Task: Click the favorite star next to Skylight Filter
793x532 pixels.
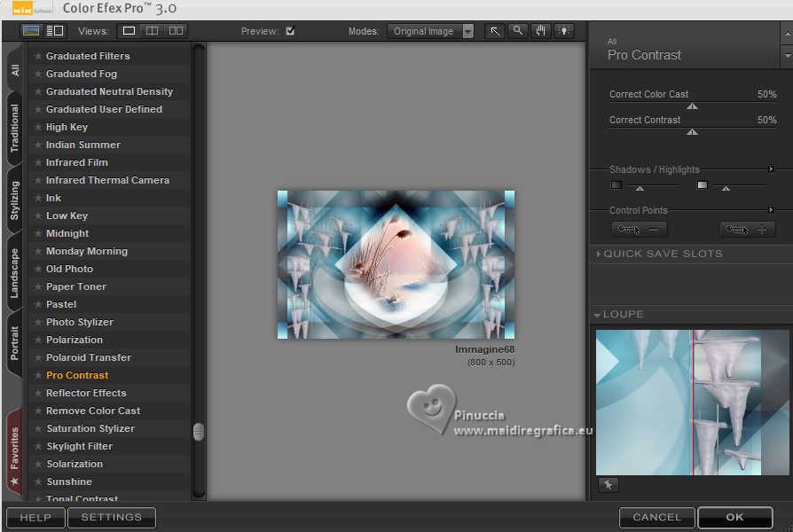Action: [x=37, y=446]
